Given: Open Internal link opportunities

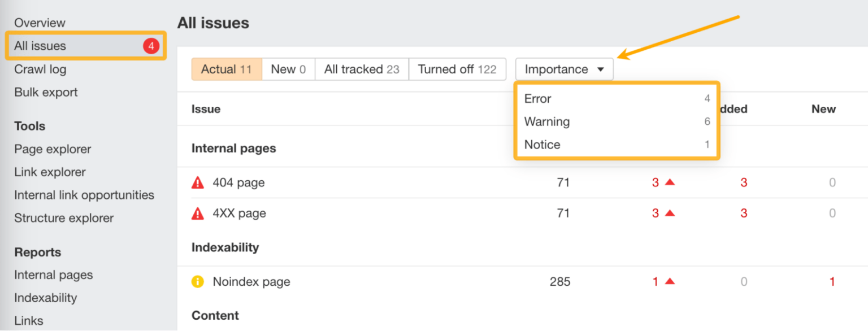Looking at the screenshot, I should pos(84,194).
